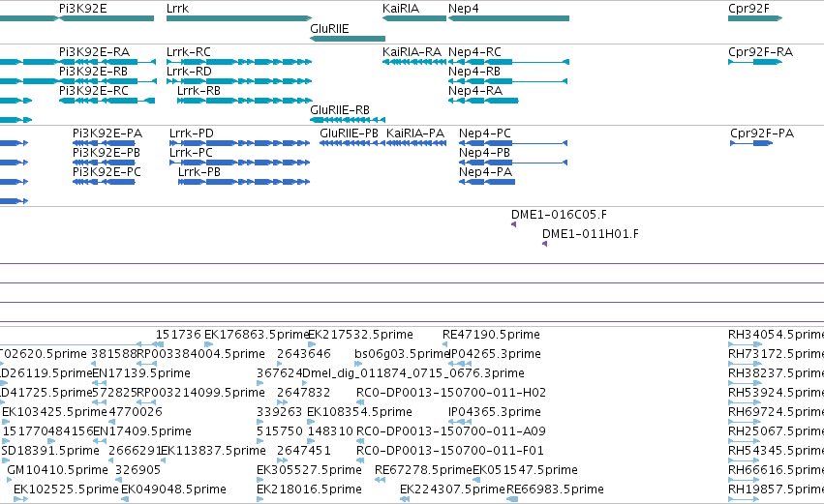Click the RH54345.5prime EST feature

click(x=745, y=460)
